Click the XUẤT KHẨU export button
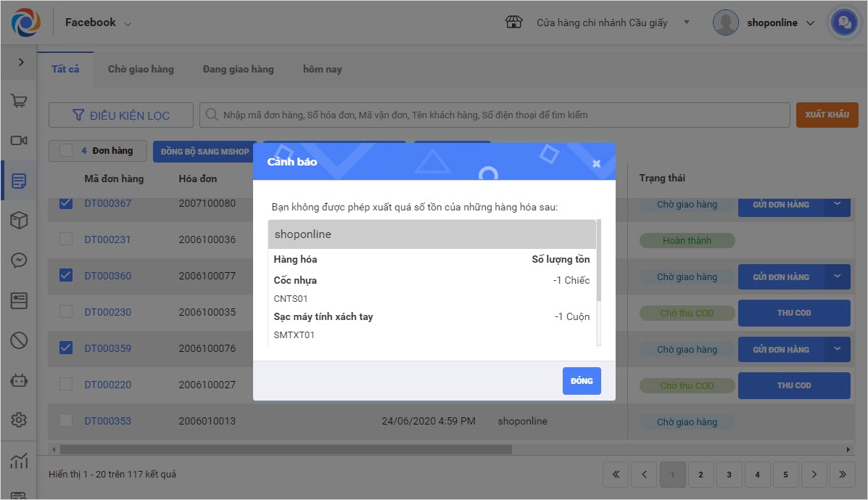Screen dimensions: 868x500 (827, 115)
